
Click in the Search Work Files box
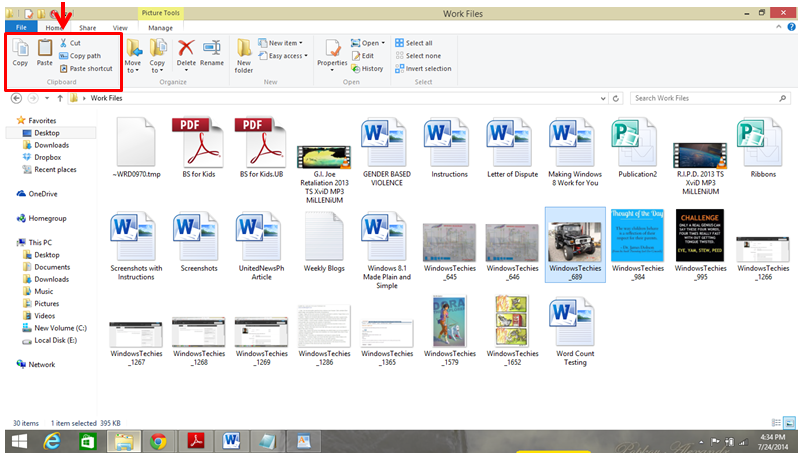705,98
